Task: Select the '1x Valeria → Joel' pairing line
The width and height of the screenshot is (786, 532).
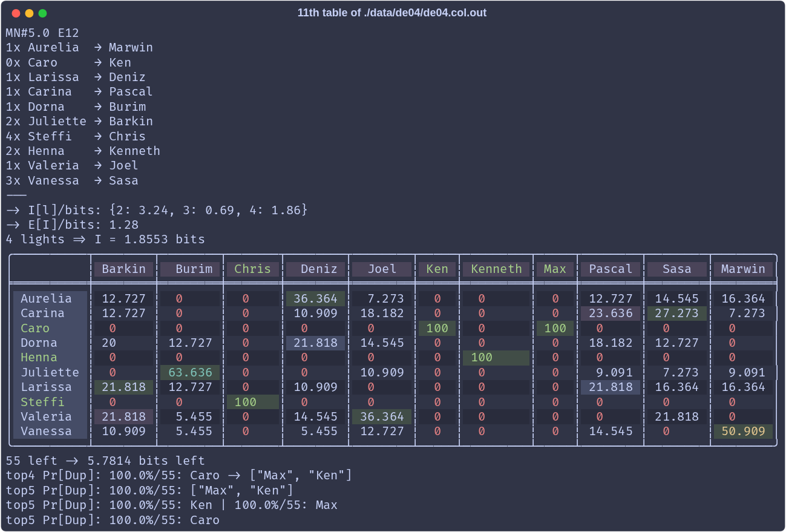Action: tap(72, 165)
